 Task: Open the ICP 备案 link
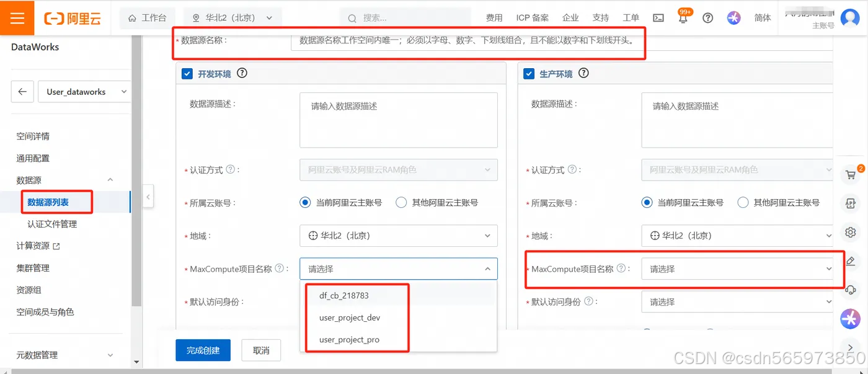point(533,18)
